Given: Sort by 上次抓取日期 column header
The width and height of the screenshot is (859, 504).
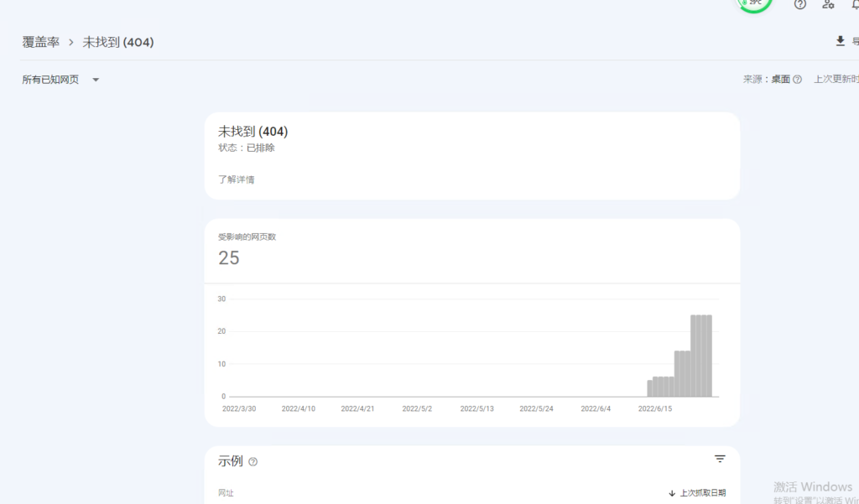Looking at the screenshot, I should tap(703, 493).
